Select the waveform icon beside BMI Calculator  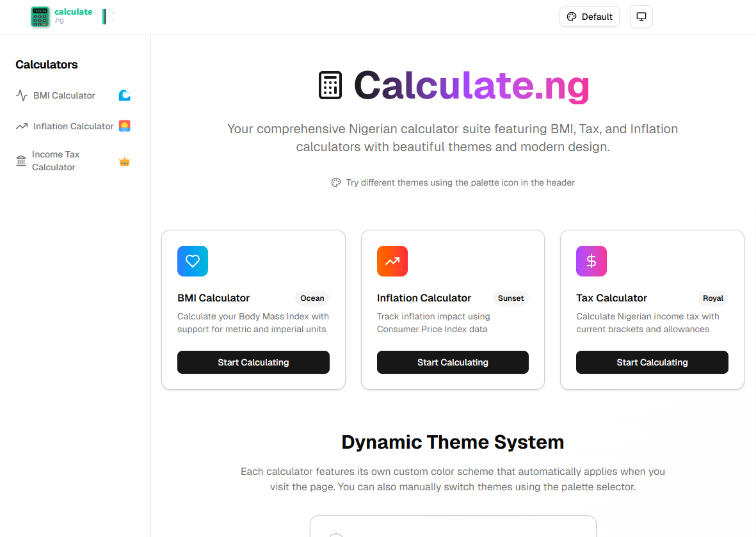pyautogui.click(x=21, y=95)
